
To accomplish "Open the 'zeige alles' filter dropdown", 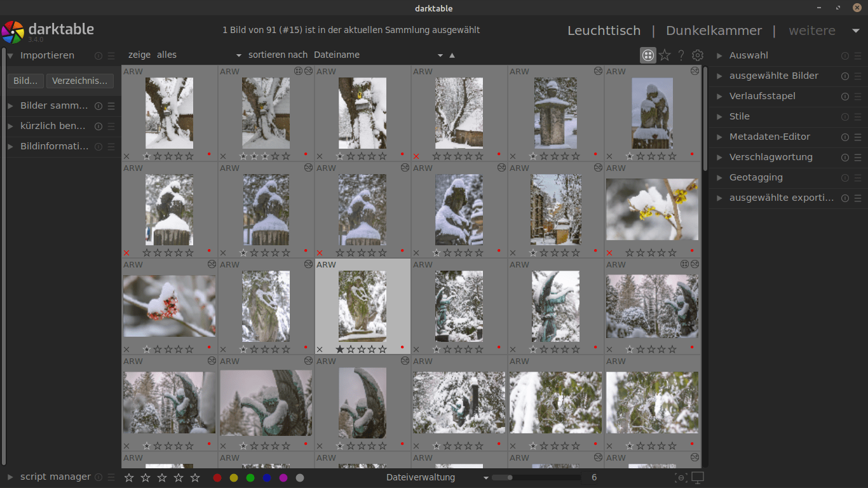I will click(185, 55).
